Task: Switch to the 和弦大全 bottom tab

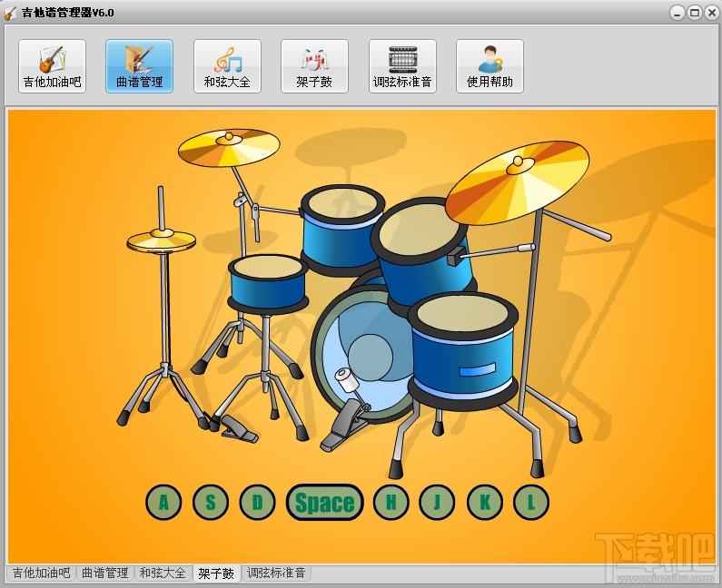Action: click(x=163, y=573)
